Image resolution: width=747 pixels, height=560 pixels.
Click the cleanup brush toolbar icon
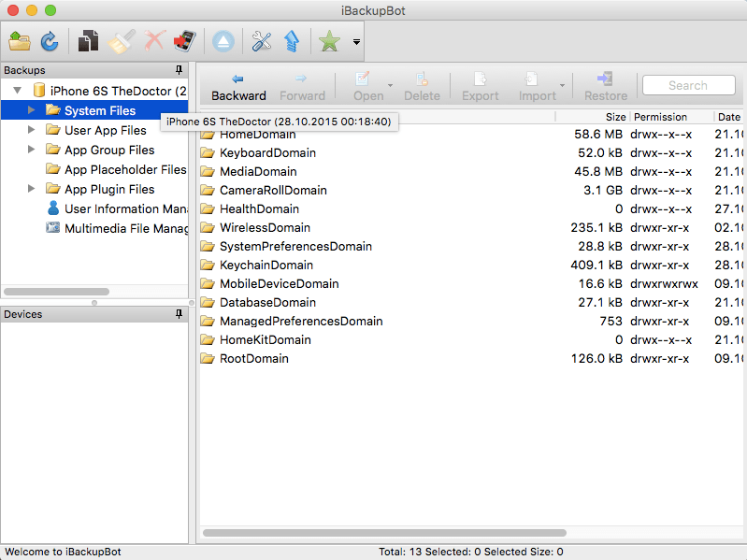[121, 41]
